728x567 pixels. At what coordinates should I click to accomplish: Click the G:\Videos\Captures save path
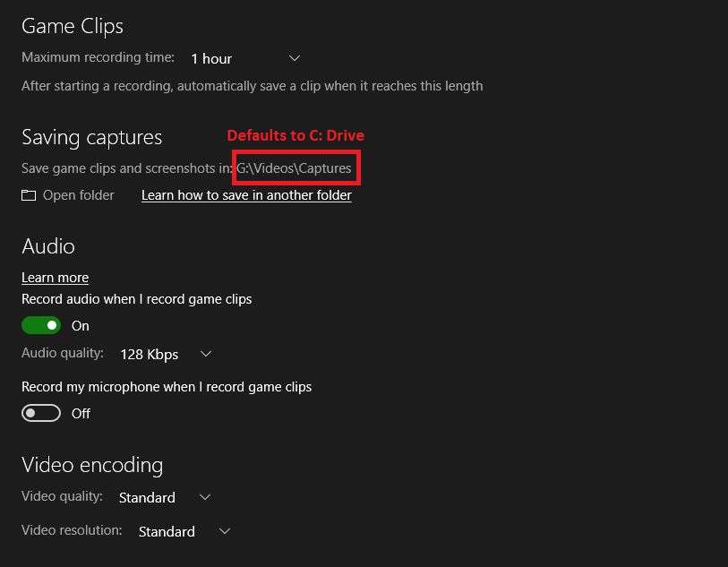[294, 168]
